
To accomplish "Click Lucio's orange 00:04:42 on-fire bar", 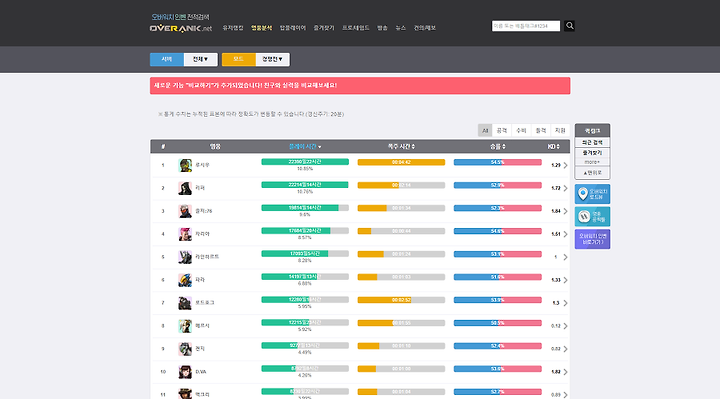I will tap(401, 162).
